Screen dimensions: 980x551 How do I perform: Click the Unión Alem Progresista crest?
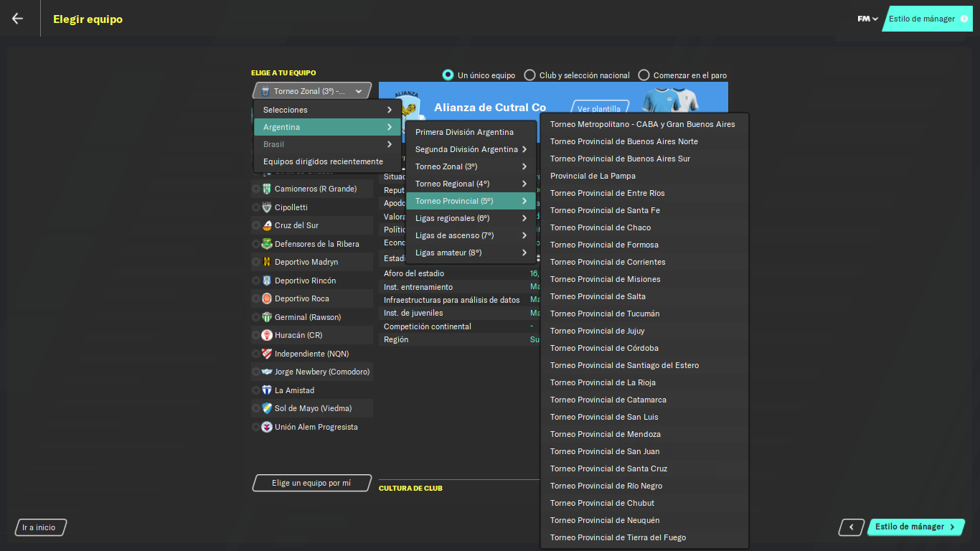[267, 427]
